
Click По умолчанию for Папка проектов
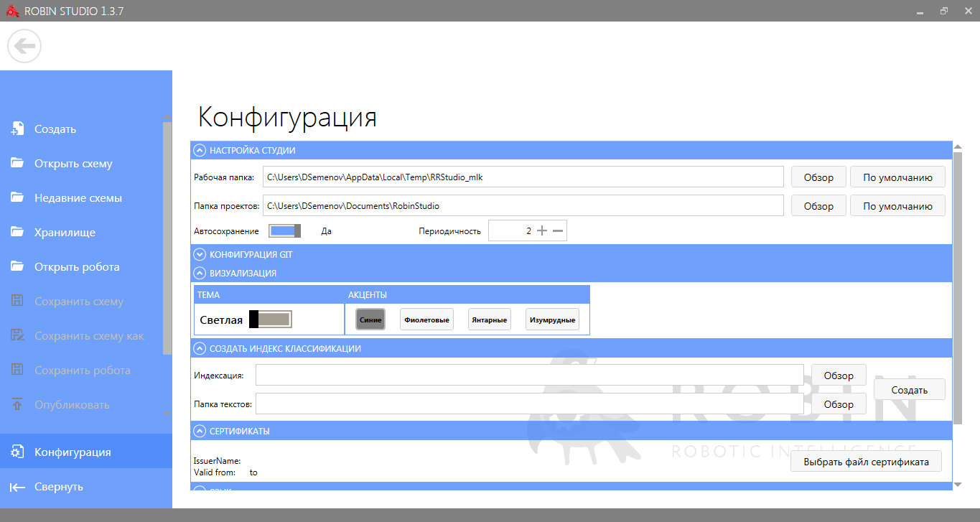(897, 205)
